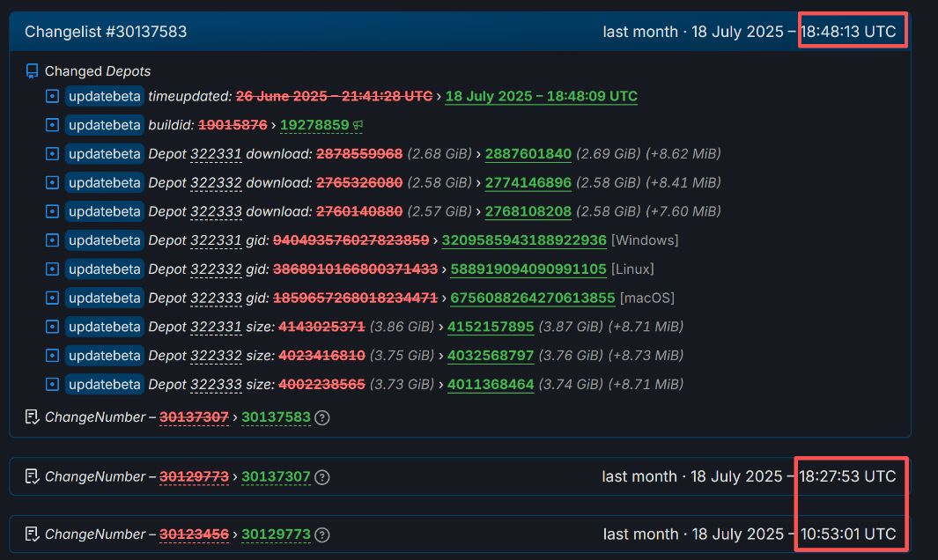Click the list icon before ChangeNumber 30129773 › 30137307
Image resolution: width=938 pixels, height=560 pixels.
[33, 477]
